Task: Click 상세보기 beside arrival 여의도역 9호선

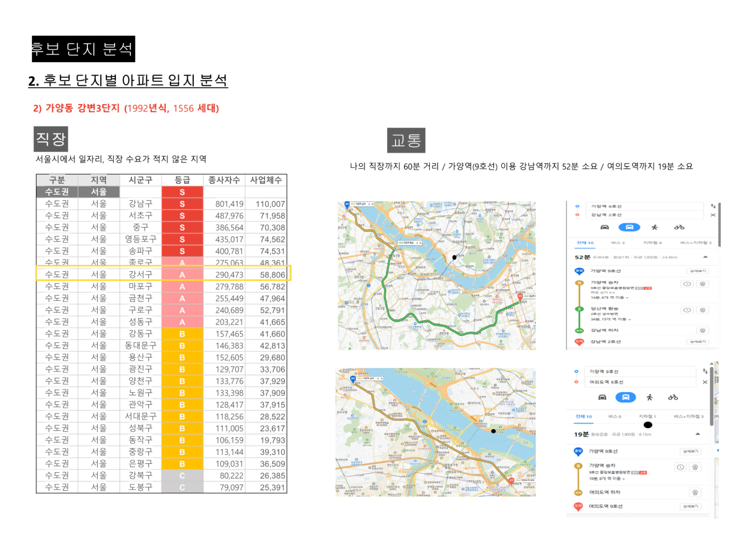Action: (690, 506)
